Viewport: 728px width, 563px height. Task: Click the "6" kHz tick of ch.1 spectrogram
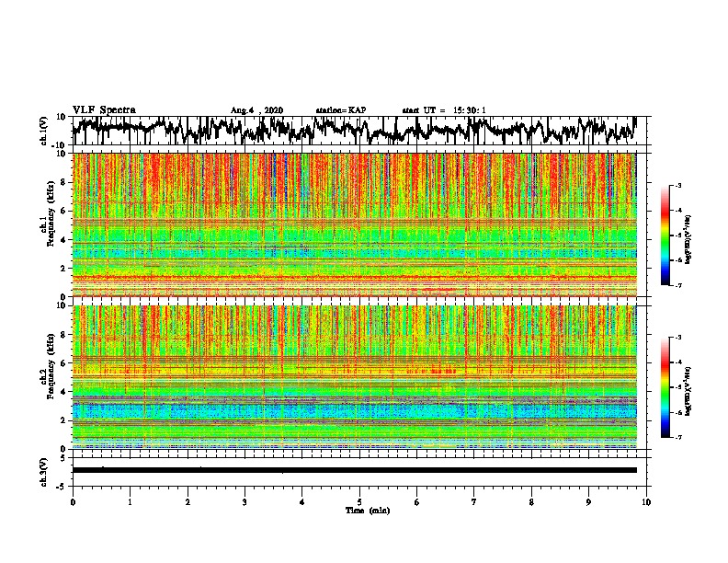tap(63, 212)
